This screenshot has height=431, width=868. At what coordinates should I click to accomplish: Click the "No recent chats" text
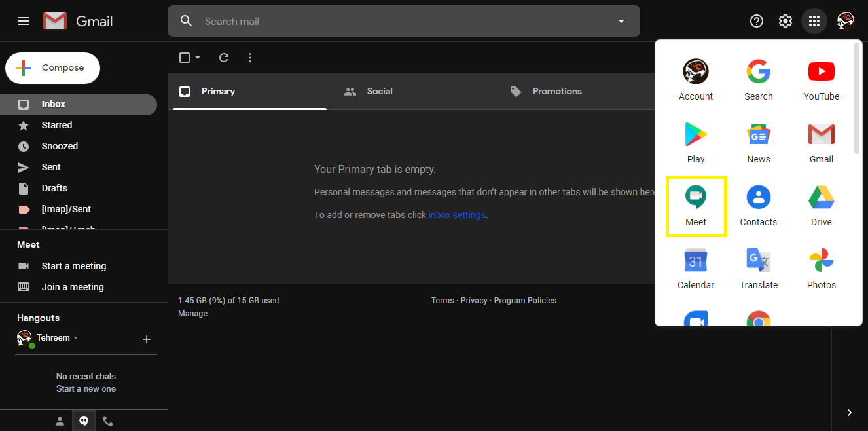(x=86, y=377)
